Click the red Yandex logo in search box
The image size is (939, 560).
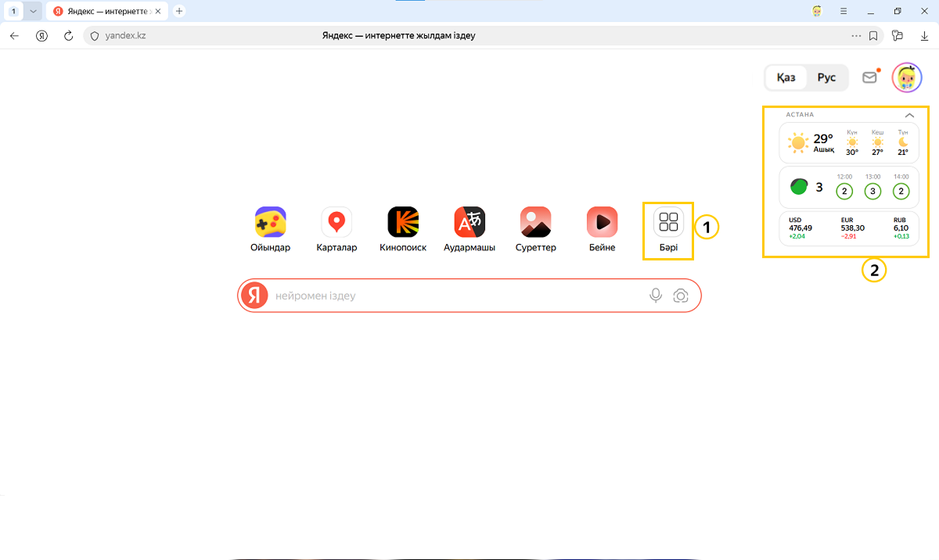tap(254, 296)
